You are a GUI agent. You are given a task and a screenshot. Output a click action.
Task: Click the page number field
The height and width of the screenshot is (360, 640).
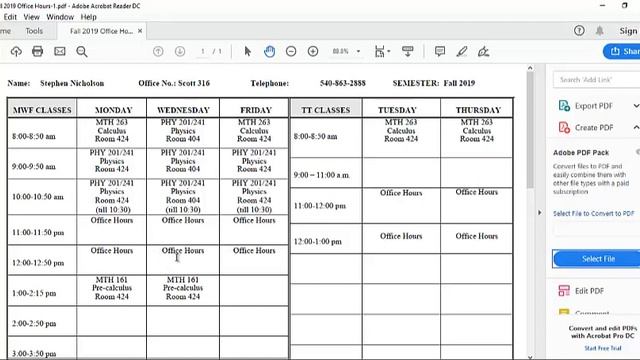pos(202,51)
